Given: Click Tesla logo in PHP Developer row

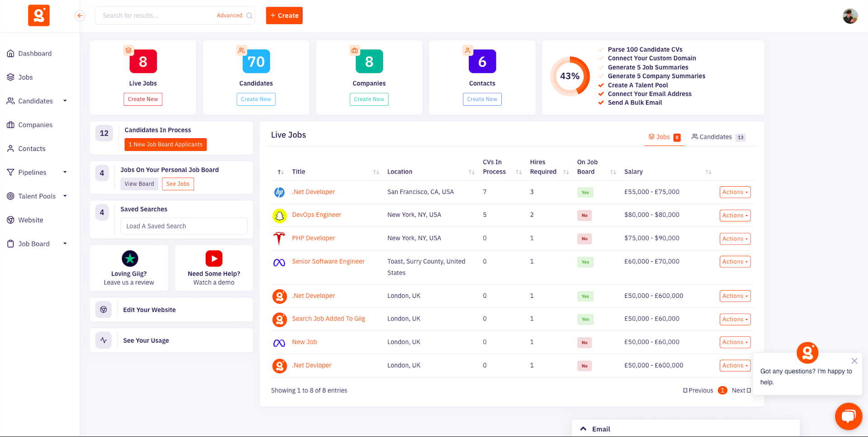Looking at the screenshot, I should pyautogui.click(x=279, y=238).
